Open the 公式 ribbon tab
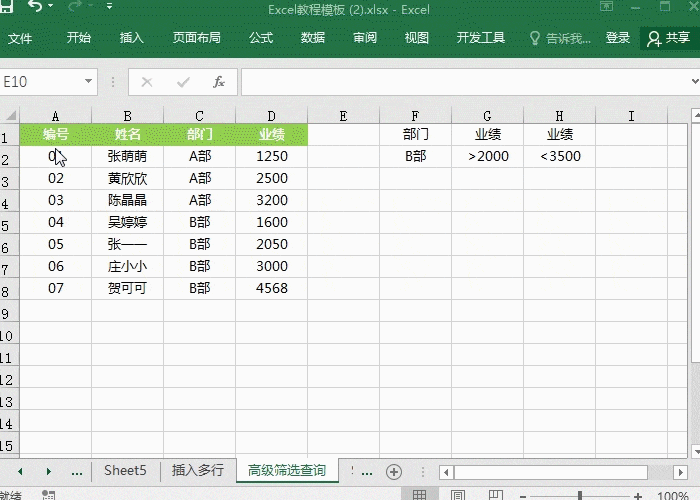700x500 pixels. click(261, 38)
